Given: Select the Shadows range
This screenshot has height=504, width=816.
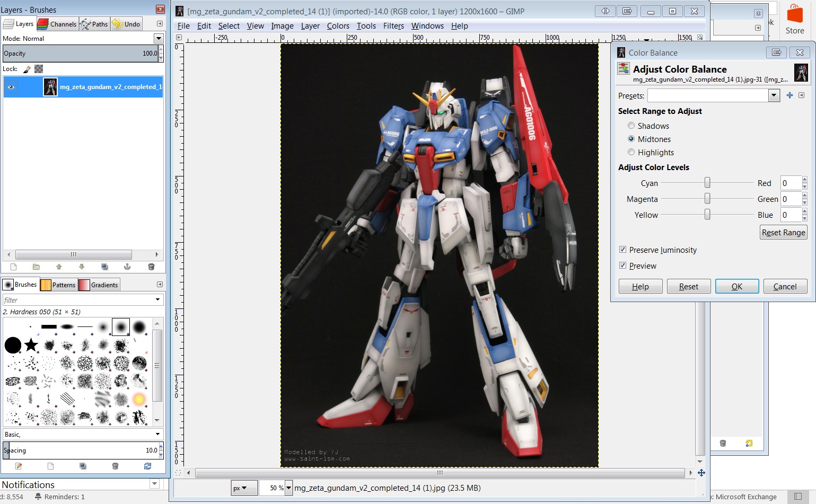Looking at the screenshot, I should (x=631, y=126).
